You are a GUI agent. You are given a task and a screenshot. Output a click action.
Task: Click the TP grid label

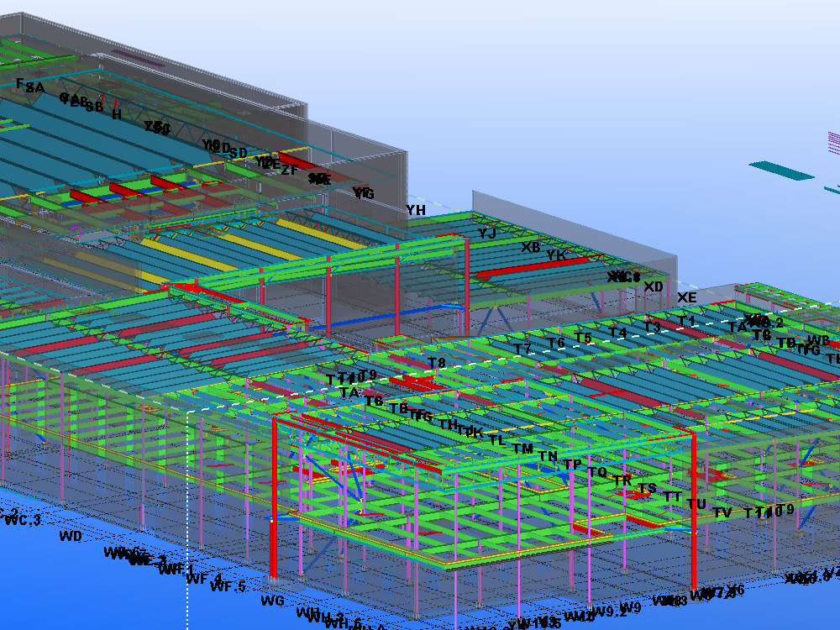[x=572, y=464]
